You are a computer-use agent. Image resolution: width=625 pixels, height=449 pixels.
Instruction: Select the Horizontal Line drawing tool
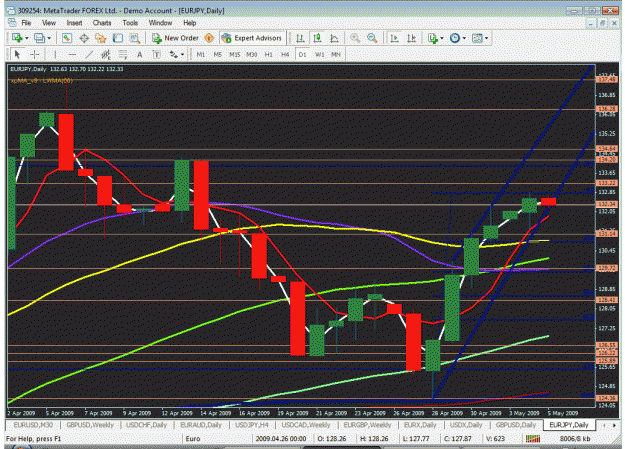(x=72, y=54)
